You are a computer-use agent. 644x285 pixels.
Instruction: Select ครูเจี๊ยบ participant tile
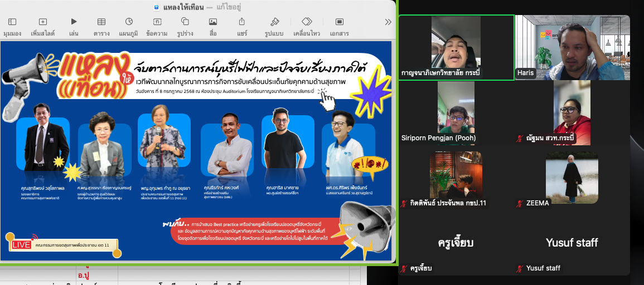456,243
